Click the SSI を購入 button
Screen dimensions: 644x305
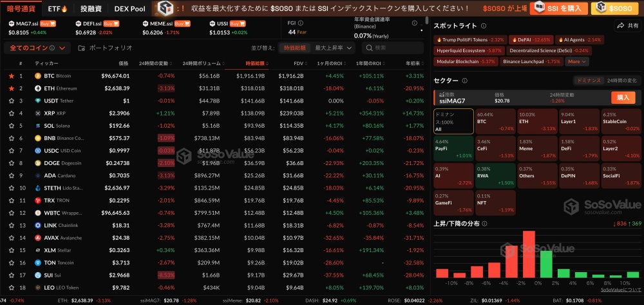[x=558, y=8]
